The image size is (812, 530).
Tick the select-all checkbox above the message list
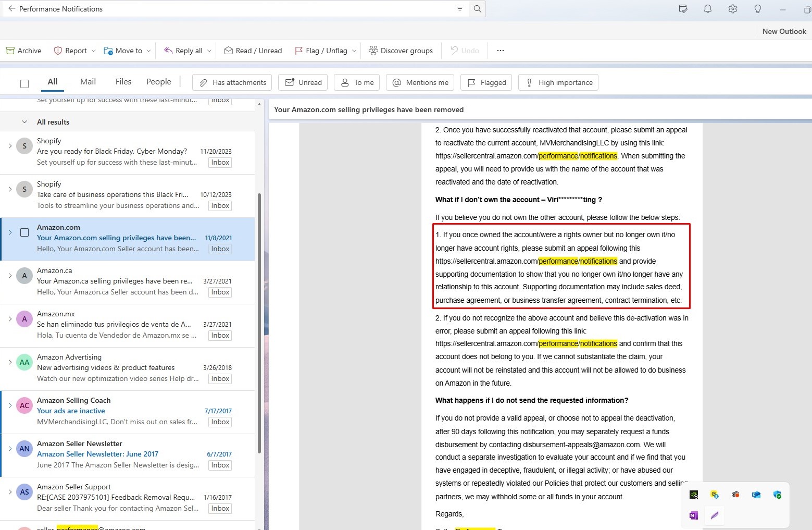(x=24, y=83)
